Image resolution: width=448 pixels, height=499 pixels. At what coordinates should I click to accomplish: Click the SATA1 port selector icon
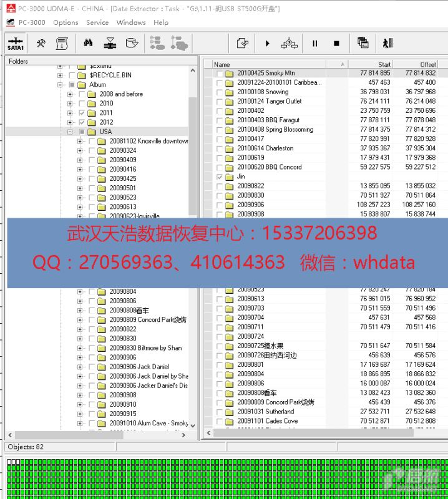coord(16,44)
